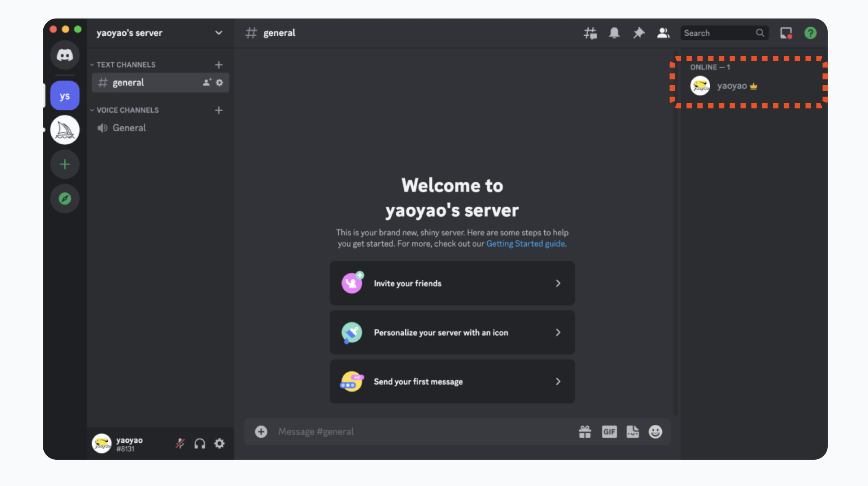
Task: Click the search magnifier icon
Action: pyautogui.click(x=760, y=33)
